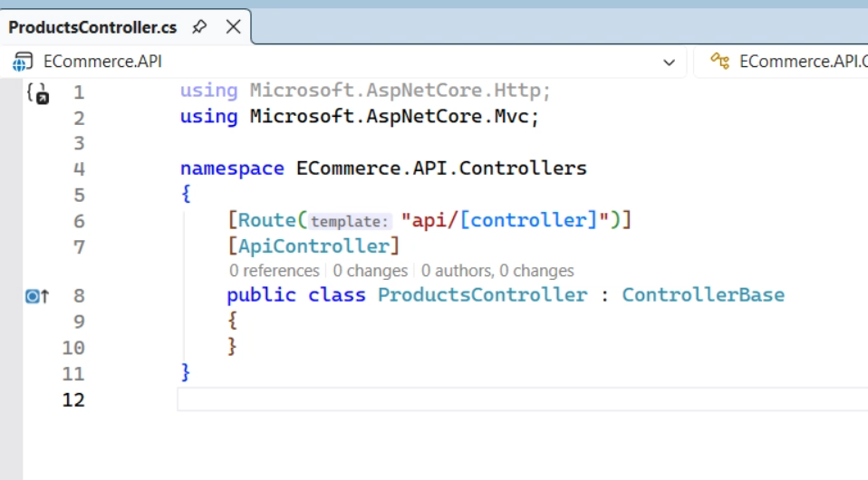The height and width of the screenshot is (480, 868).
Task: Open the 0 references CodeLens link
Action: (274, 271)
